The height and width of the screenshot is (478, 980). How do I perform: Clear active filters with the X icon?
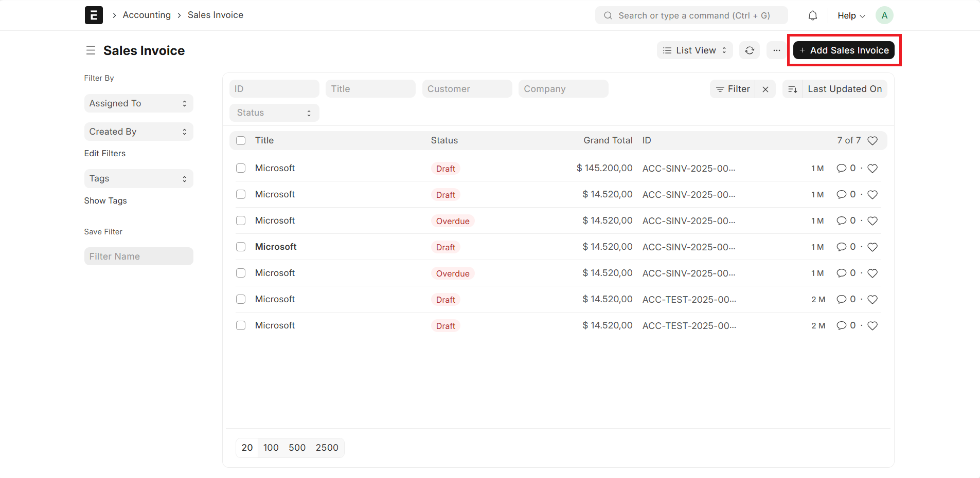(765, 88)
